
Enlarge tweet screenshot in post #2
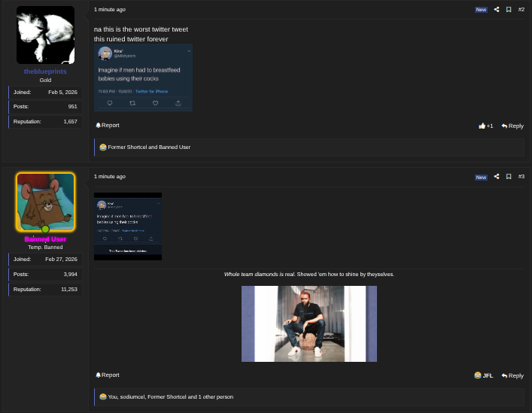pos(143,77)
